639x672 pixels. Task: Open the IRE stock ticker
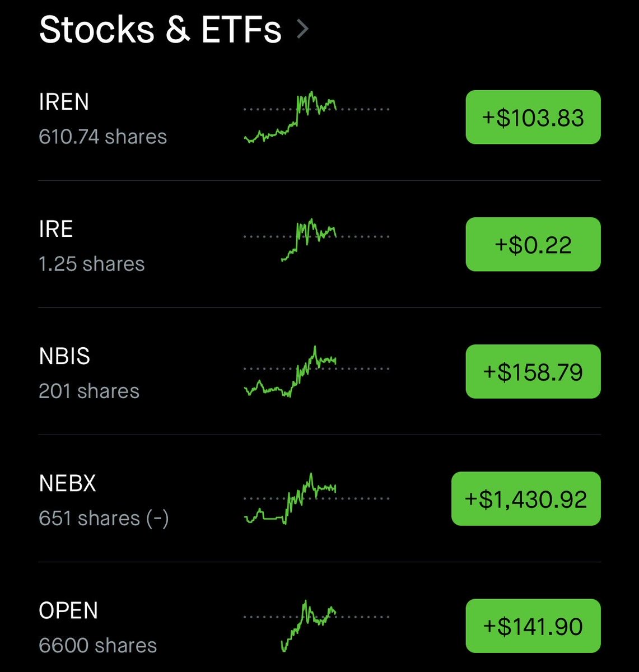pos(56,230)
